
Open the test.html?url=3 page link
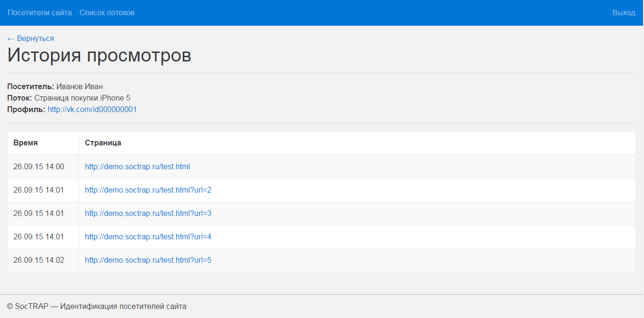(x=148, y=214)
